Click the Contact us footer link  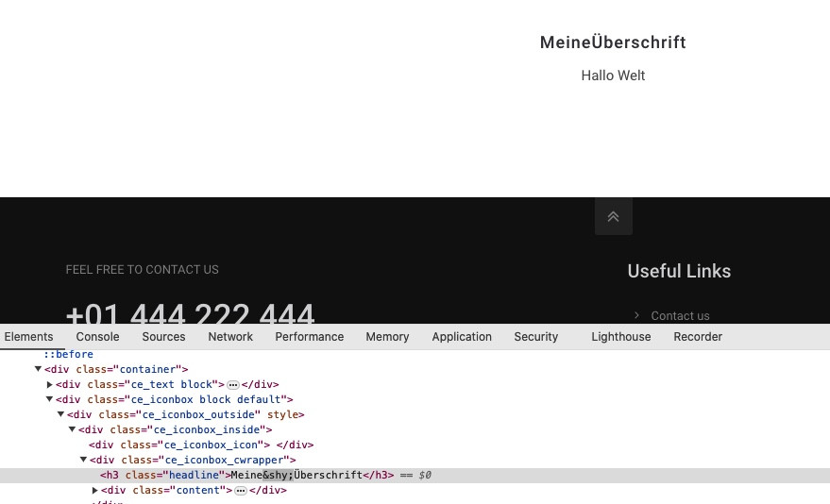[x=680, y=316]
